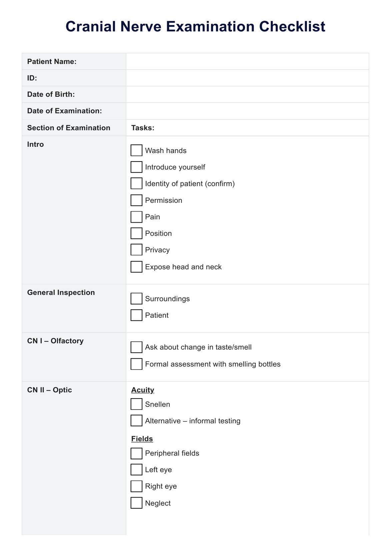The image size is (392, 544).
Task: Mark the Left eye checkbox
Action: pyautogui.click(x=136, y=470)
